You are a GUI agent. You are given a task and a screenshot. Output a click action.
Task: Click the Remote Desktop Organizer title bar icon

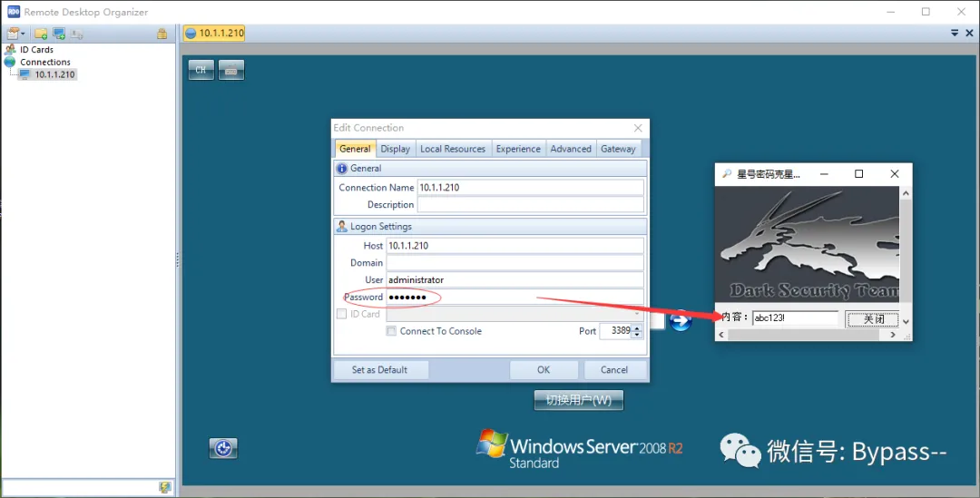point(13,12)
